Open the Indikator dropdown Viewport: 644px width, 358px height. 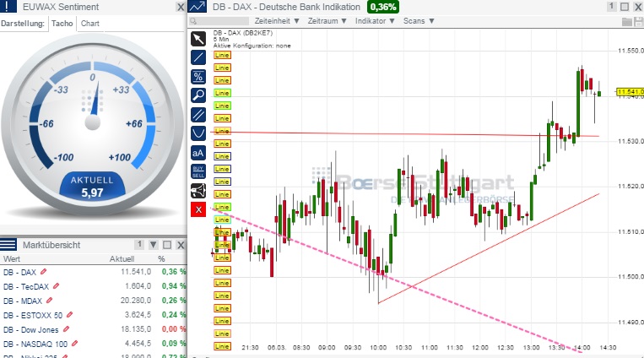tap(375, 21)
